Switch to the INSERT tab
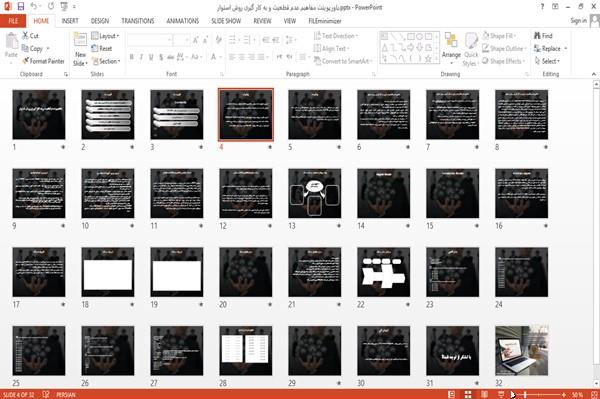Image resolution: width=600 pixels, height=399 pixels. [70, 21]
